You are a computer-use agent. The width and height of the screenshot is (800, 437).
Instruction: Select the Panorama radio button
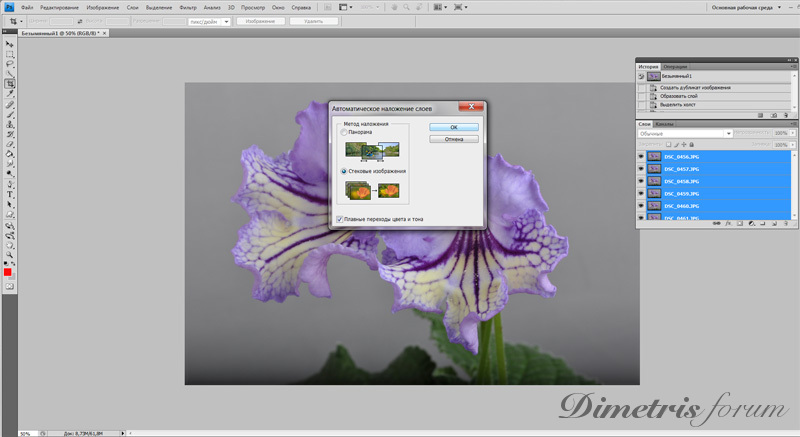tap(344, 132)
